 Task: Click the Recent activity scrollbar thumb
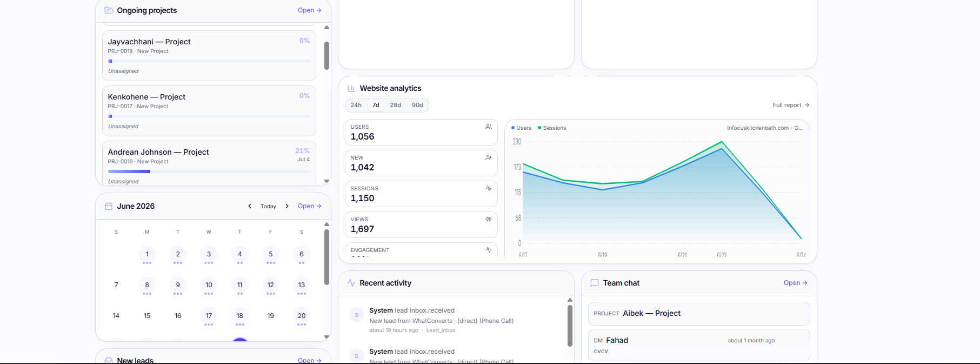(570, 326)
